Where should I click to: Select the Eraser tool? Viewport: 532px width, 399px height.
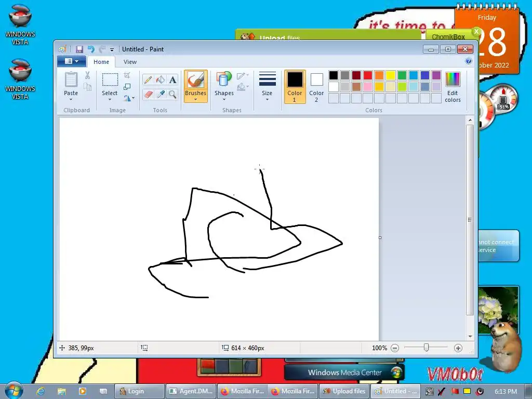(148, 94)
